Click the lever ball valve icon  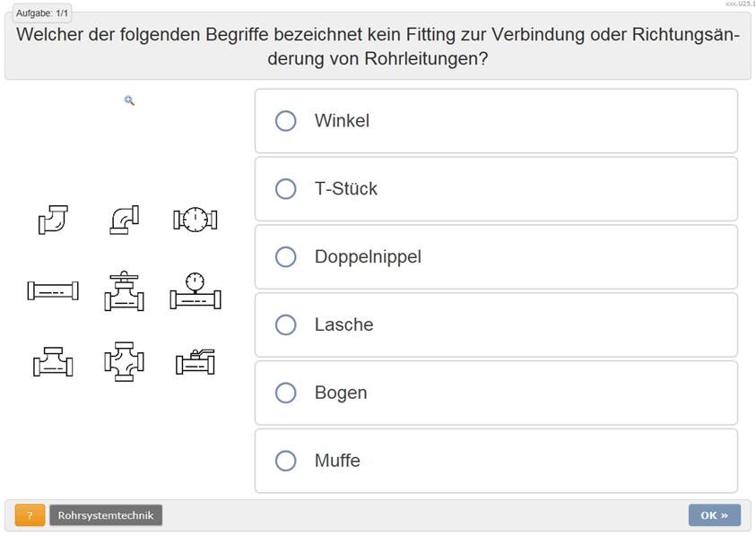[x=196, y=361]
